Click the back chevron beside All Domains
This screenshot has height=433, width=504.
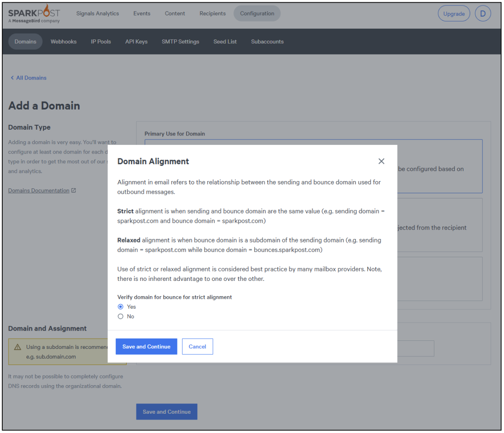[12, 78]
